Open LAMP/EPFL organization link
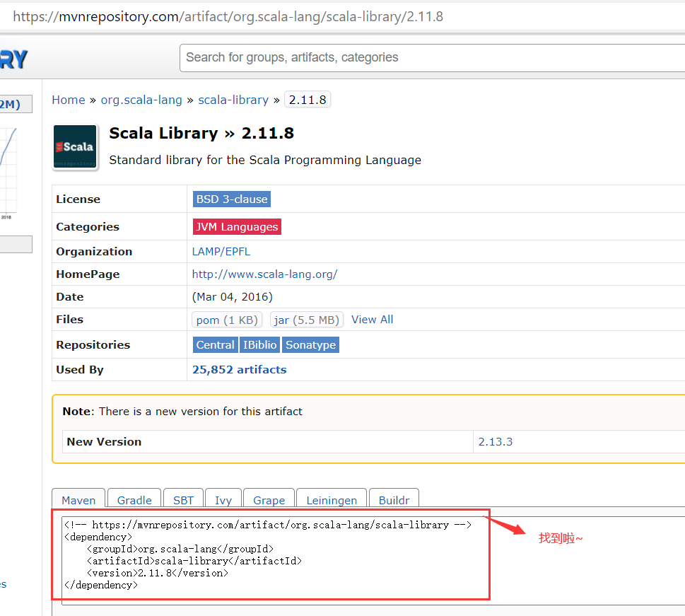 pyautogui.click(x=221, y=251)
